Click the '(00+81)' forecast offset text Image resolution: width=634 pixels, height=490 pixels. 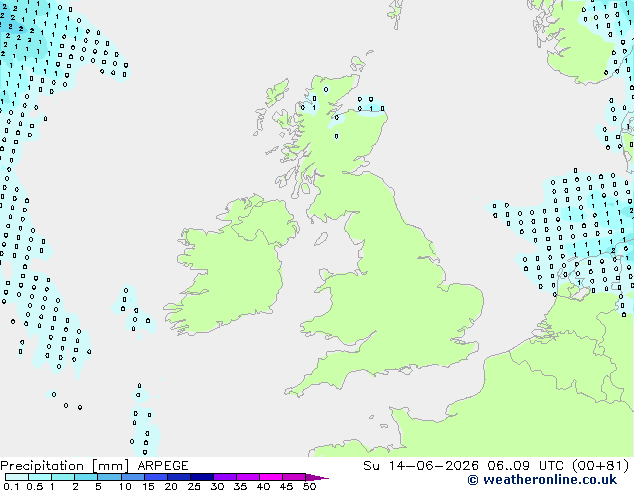[x=600, y=466]
